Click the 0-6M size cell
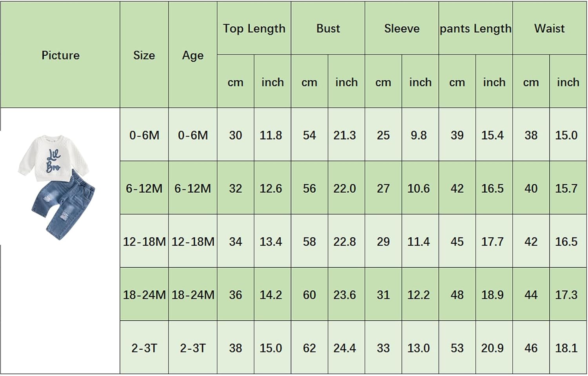Viewport: 588px width, 376px height. [x=144, y=135]
